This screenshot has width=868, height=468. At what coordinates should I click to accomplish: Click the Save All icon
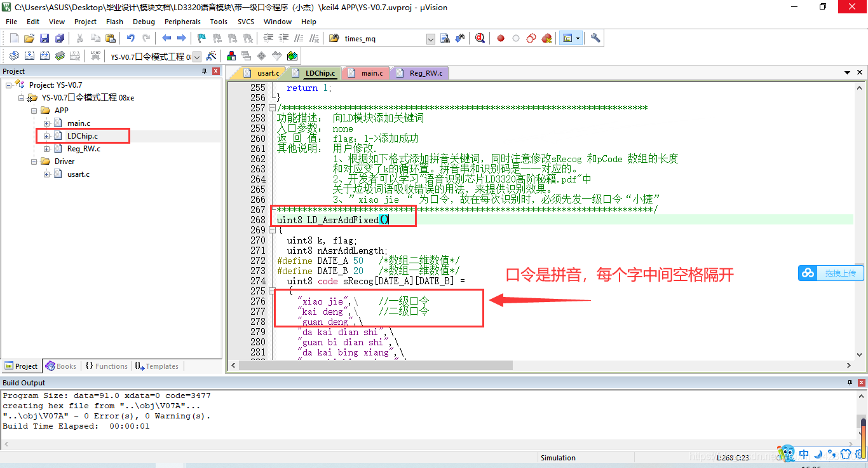coord(59,38)
